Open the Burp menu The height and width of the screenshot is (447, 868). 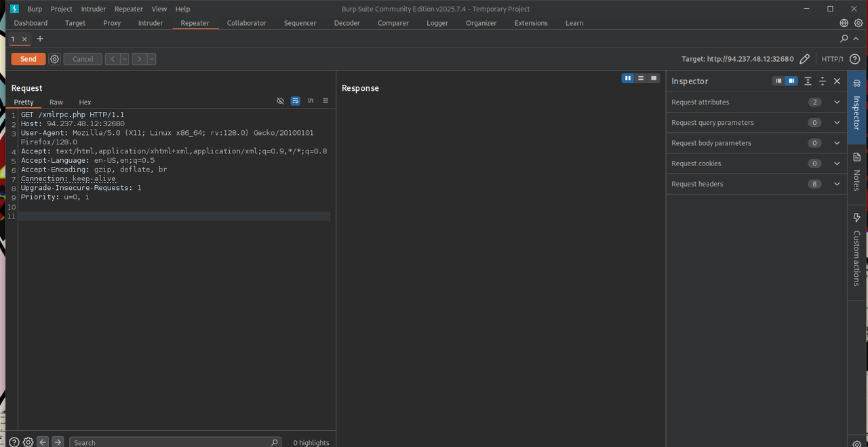click(35, 9)
